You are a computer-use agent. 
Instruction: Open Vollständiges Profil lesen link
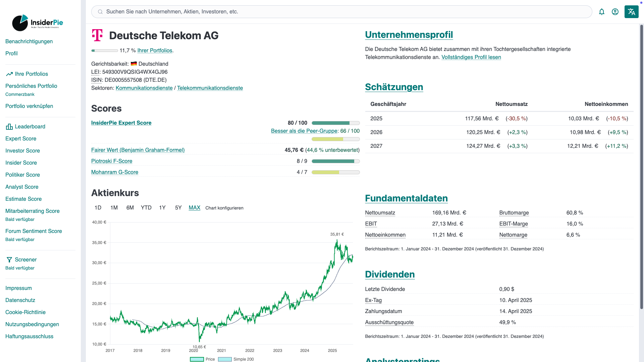point(471,57)
